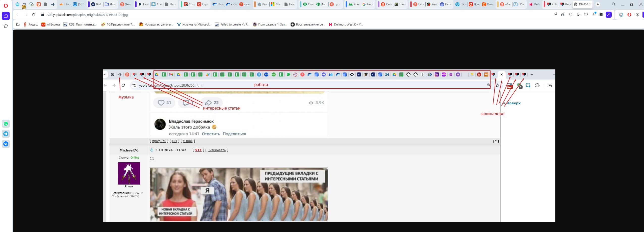This screenshot has width=644, height=232.
Task: Open the downloads icon in the toolbar
Action: tap(594, 15)
